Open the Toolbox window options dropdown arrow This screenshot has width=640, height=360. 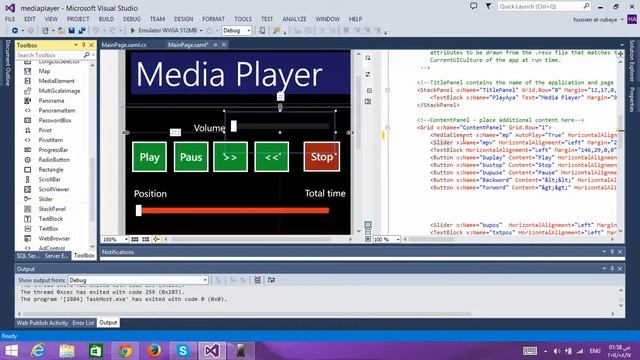[x=76, y=45]
